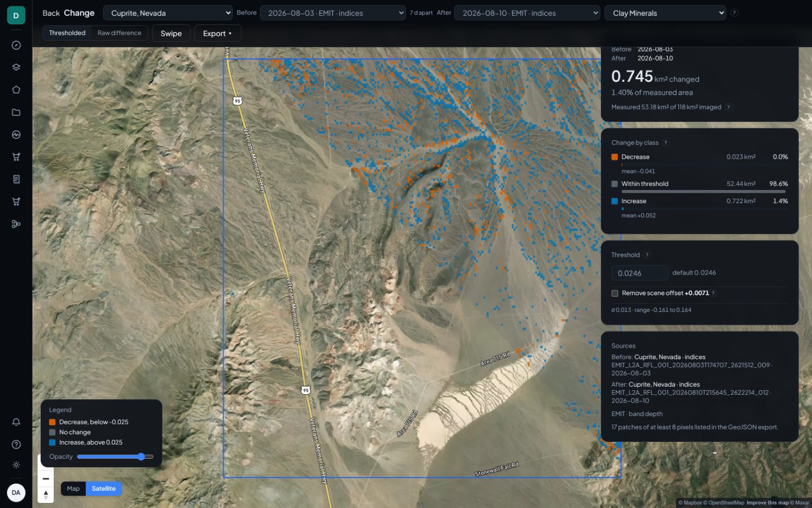Open the Cuprite, Nevada site dropdown

[168, 13]
